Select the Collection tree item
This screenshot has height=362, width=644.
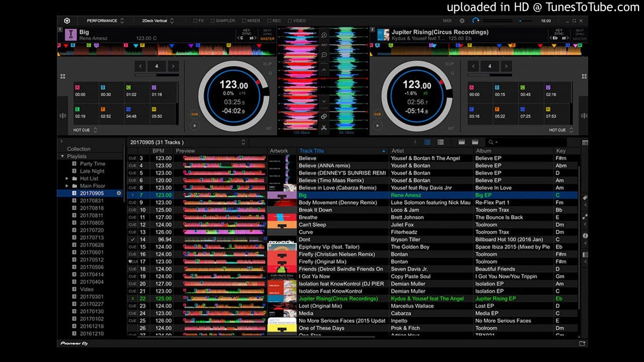point(78,149)
